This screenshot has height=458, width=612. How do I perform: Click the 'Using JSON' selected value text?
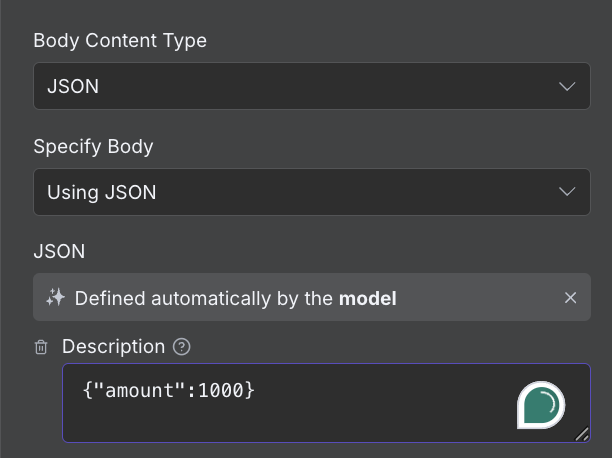(x=102, y=192)
